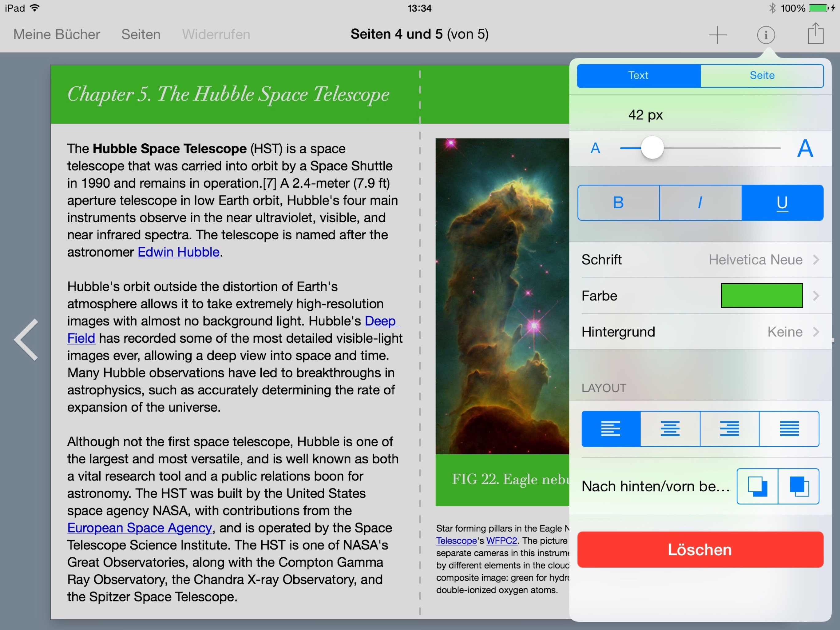The height and width of the screenshot is (630, 840).
Task: Tap the plus add icon in toolbar
Action: 717,34
